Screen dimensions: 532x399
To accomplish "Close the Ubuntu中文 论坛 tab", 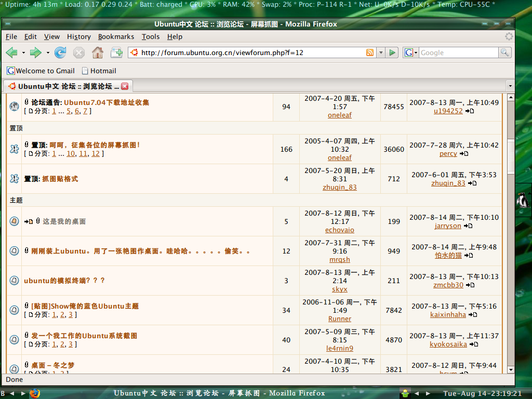I will pos(125,86).
